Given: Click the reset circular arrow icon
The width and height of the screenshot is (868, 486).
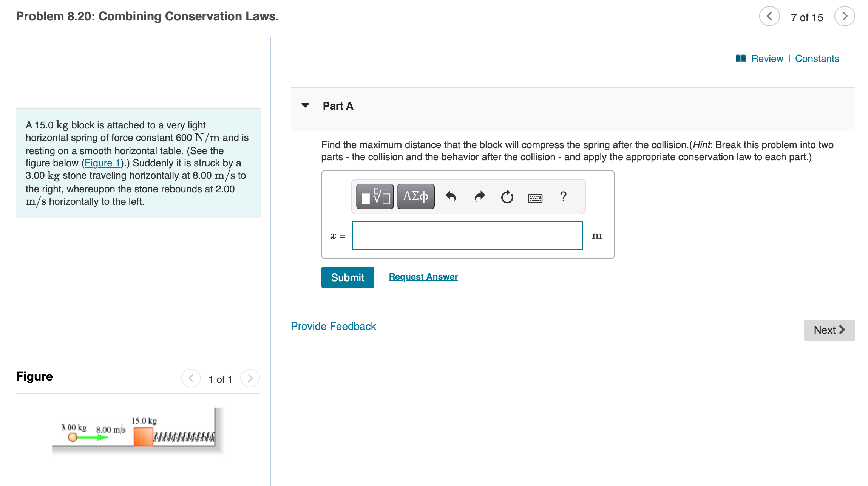Looking at the screenshot, I should (x=507, y=197).
